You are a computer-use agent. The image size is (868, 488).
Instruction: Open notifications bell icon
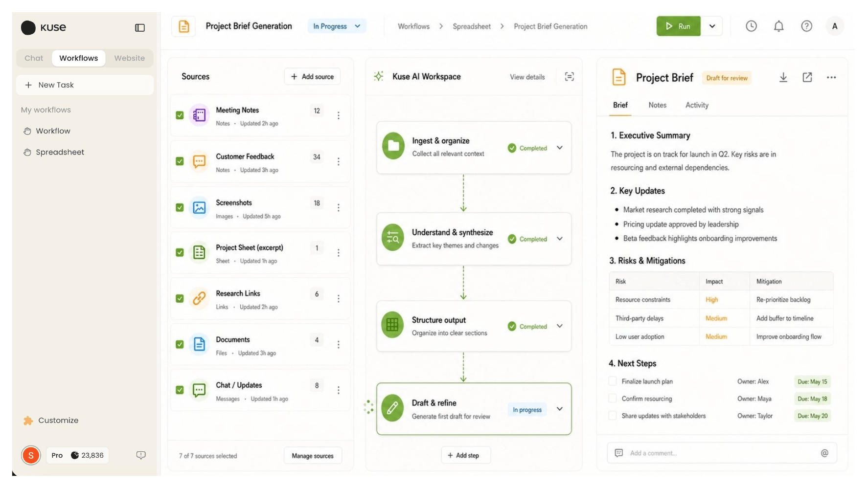[x=778, y=26]
